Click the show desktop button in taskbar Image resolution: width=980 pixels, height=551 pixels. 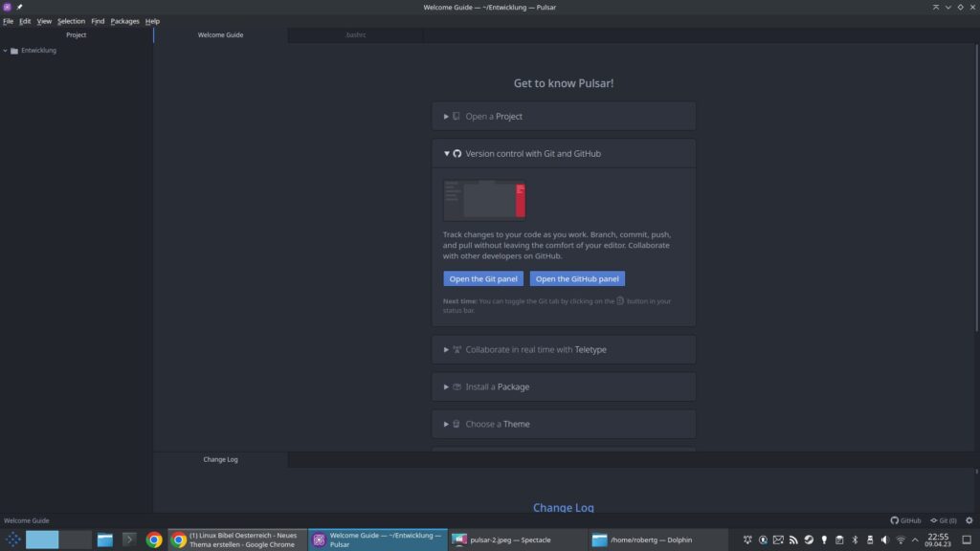coord(967,540)
